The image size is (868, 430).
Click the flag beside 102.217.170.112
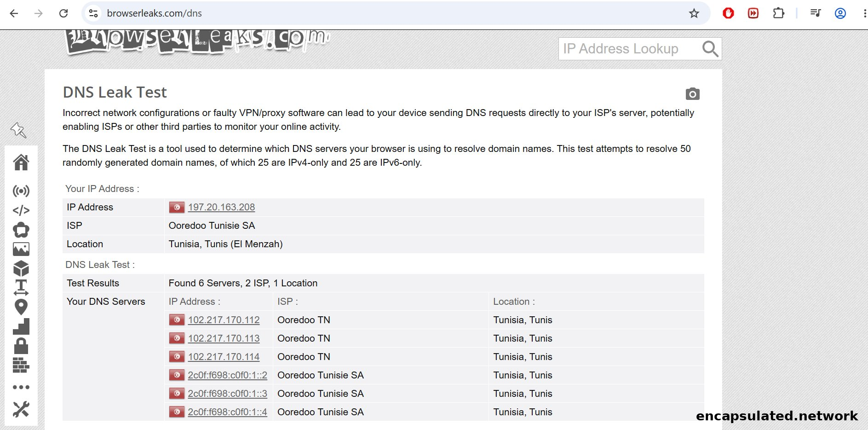tap(177, 320)
